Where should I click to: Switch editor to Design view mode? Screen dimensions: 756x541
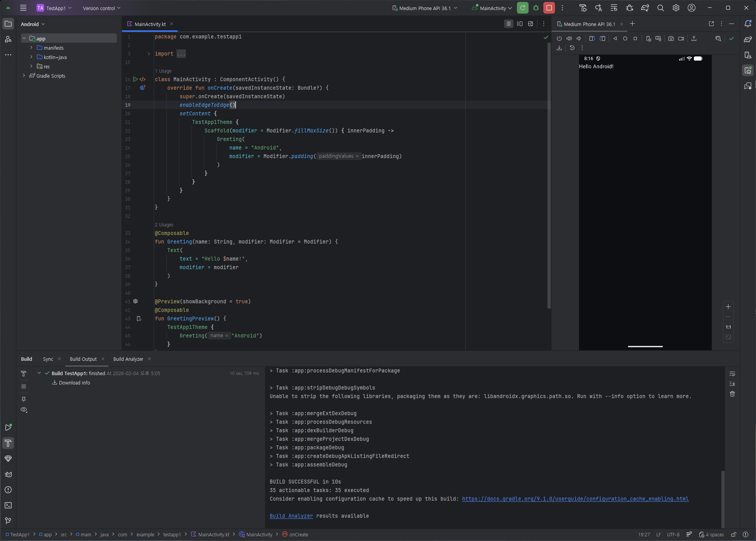click(x=531, y=24)
